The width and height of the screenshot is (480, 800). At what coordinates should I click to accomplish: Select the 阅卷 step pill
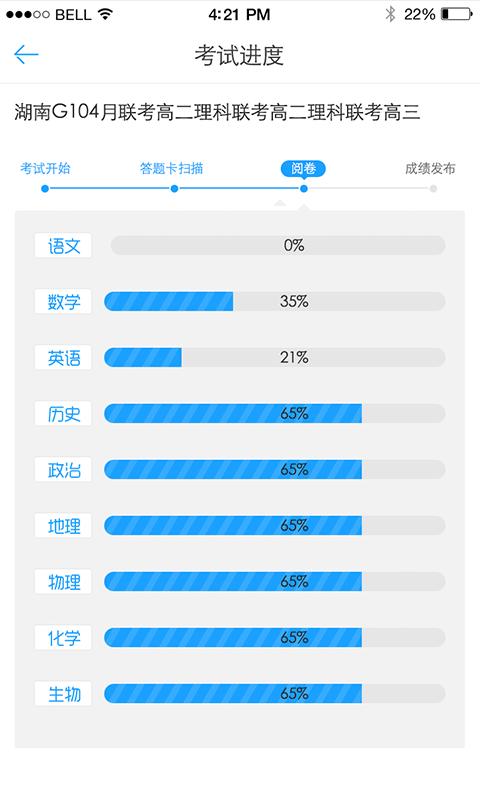303,168
